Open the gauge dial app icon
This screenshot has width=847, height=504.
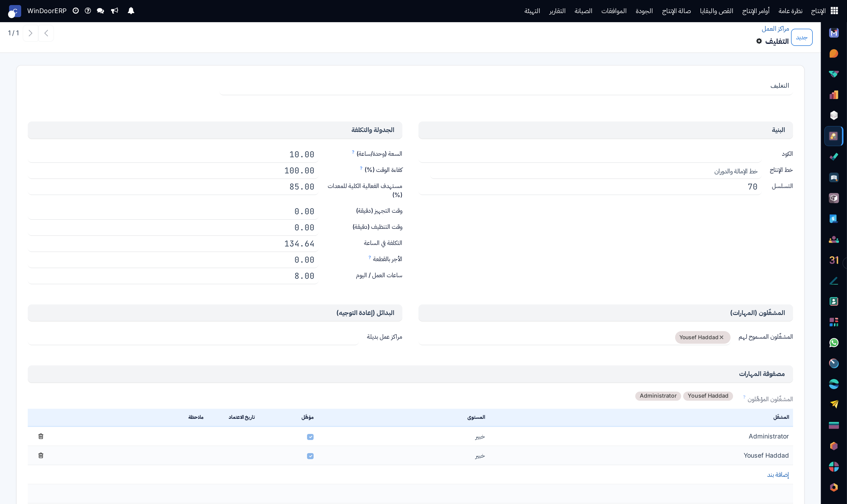pos(834,363)
